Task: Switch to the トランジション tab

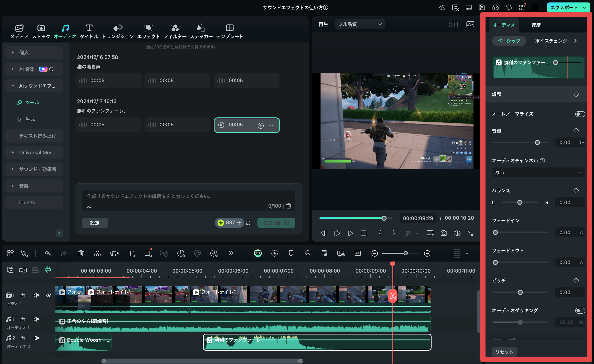Action: click(x=118, y=31)
